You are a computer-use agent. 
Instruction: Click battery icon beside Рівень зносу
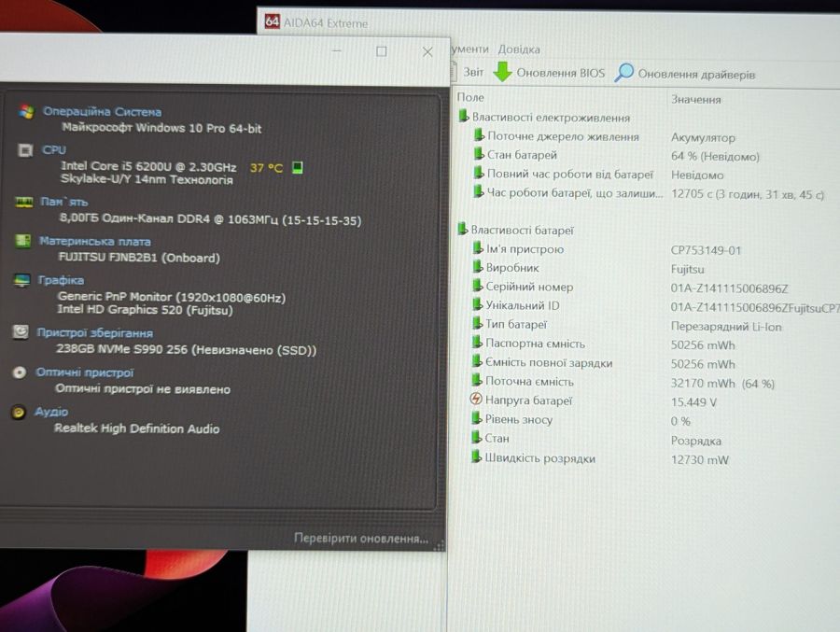coord(476,418)
